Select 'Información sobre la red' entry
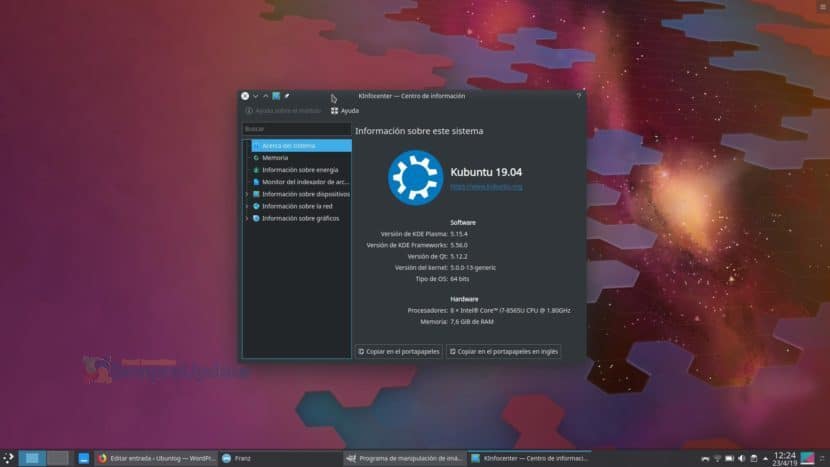 point(297,206)
